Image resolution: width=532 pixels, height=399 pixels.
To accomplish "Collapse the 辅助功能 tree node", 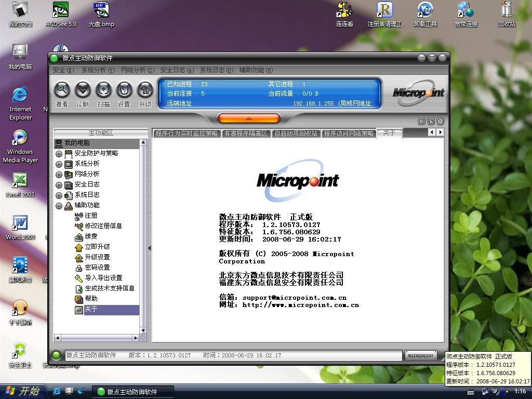I will coord(59,206).
